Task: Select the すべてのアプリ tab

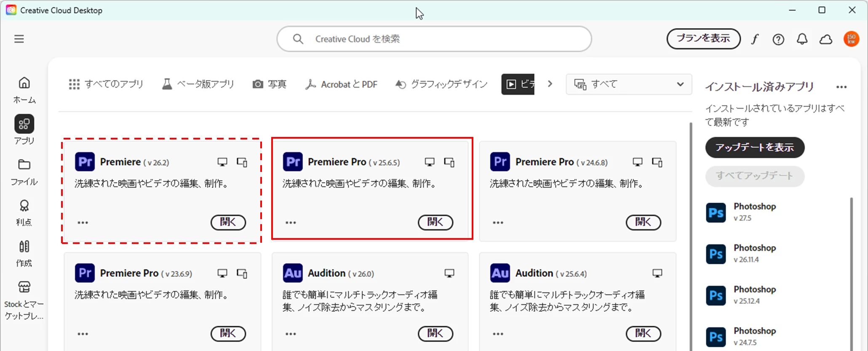Action: (106, 84)
